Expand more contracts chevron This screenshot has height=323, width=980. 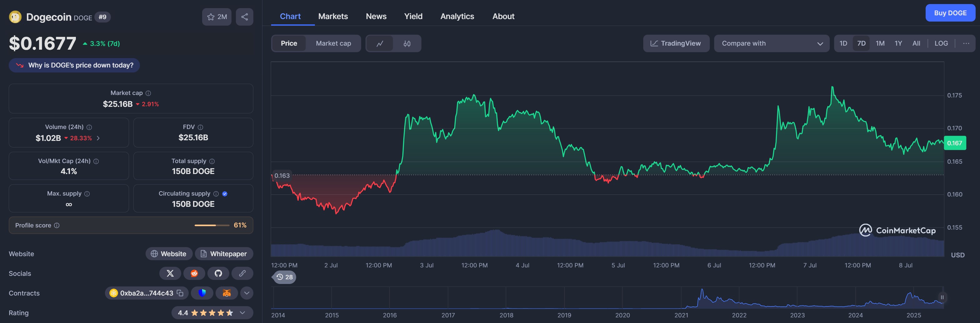246,293
